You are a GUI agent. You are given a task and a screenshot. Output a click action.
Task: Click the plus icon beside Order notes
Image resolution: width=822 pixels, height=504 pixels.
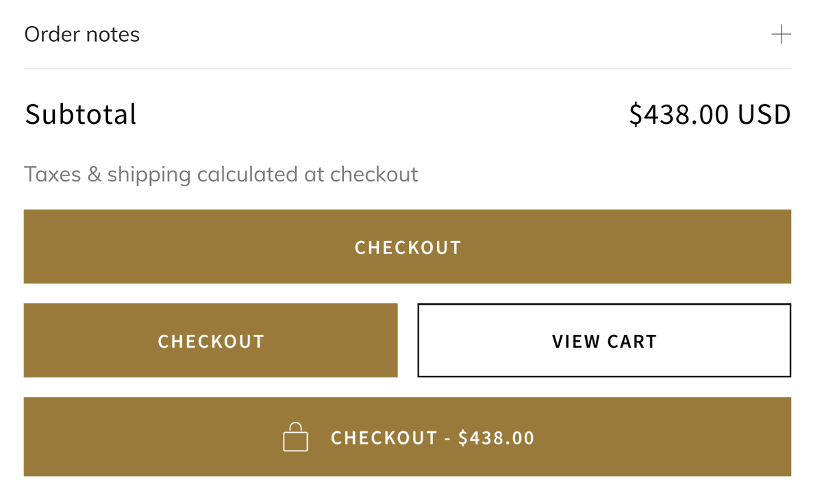781,34
